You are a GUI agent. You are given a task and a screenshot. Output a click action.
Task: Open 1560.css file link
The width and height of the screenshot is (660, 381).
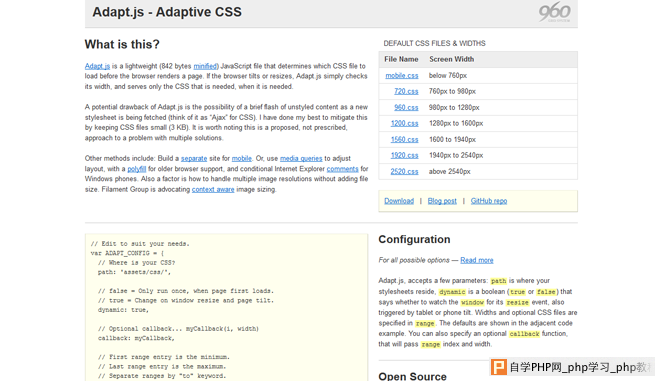405,139
